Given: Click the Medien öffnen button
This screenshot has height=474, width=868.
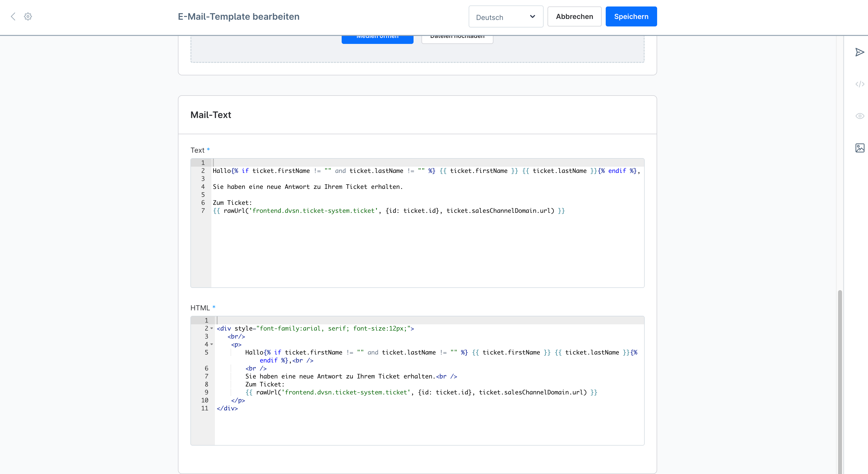Looking at the screenshot, I should pyautogui.click(x=377, y=38).
